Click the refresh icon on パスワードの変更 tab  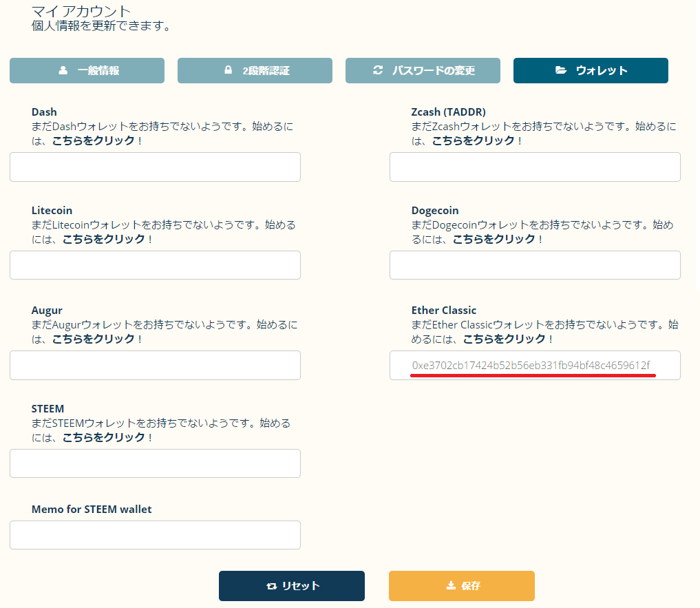tap(377, 70)
